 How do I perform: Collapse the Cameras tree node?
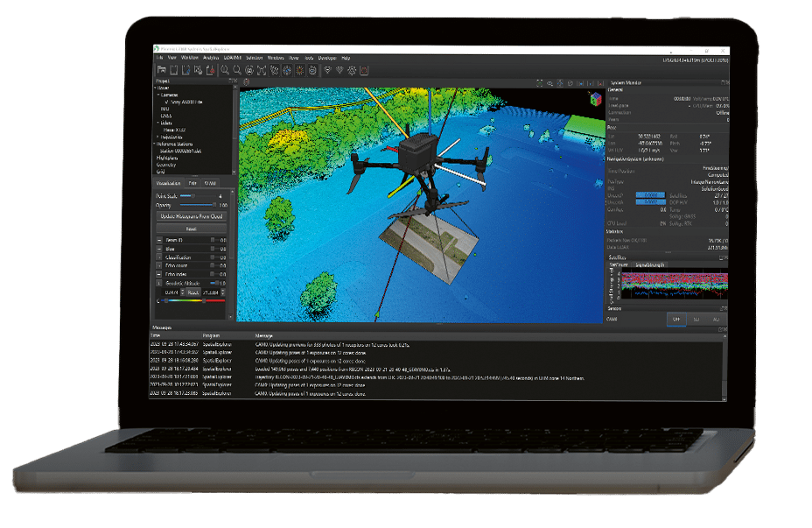(x=158, y=95)
